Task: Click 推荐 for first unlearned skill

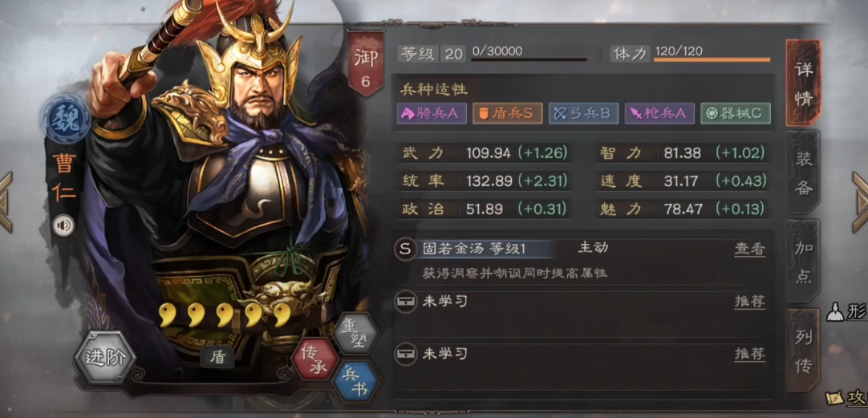Action: tap(749, 302)
